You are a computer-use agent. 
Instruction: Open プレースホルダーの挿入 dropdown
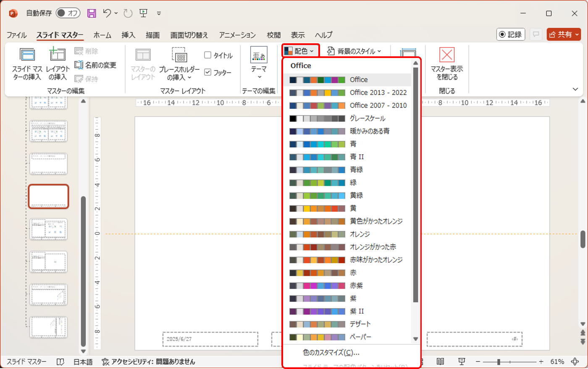click(179, 64)
